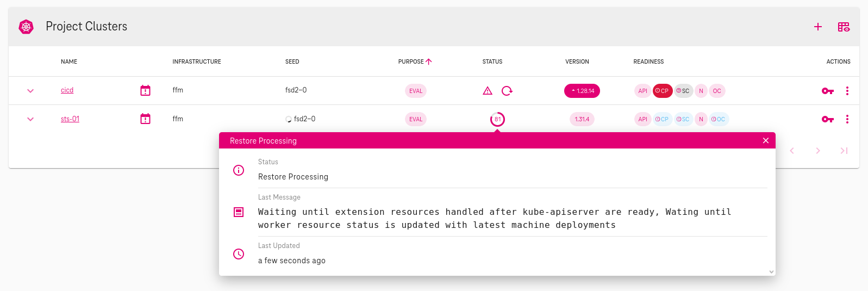Click the calendar alert icon for sts-01
Viewport: 868px width, 291px height.
coord(145,119)
